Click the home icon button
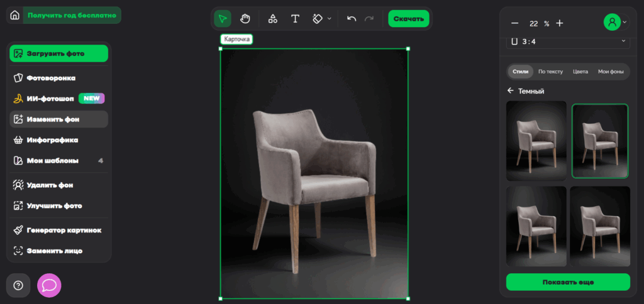The height and width of the screenshot is (304, 644). pos(15,15)
